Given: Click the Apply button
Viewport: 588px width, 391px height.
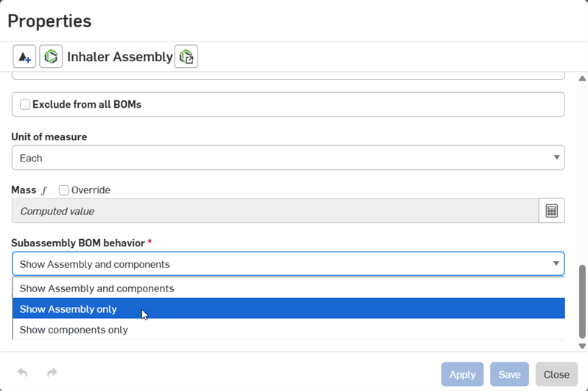Looking at the screenshot, I should pos(462,374).
